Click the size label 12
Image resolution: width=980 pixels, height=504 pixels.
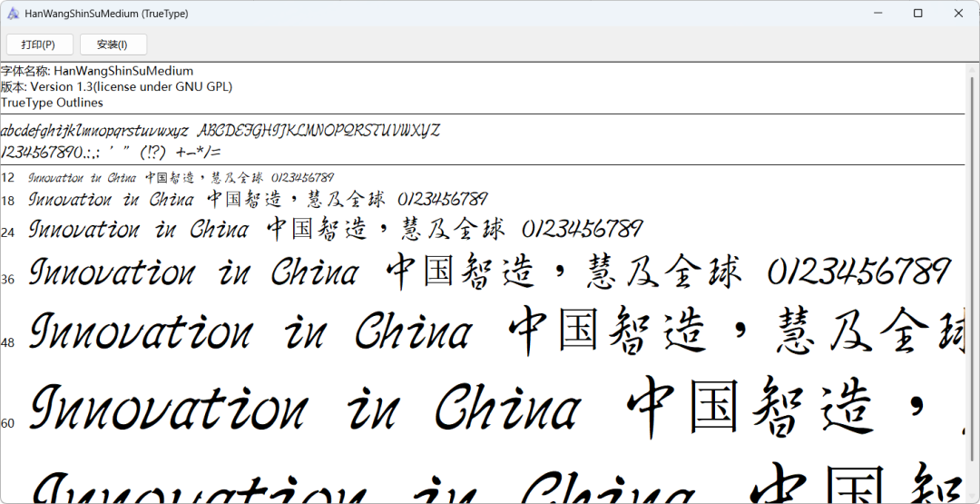pos(7,178)
